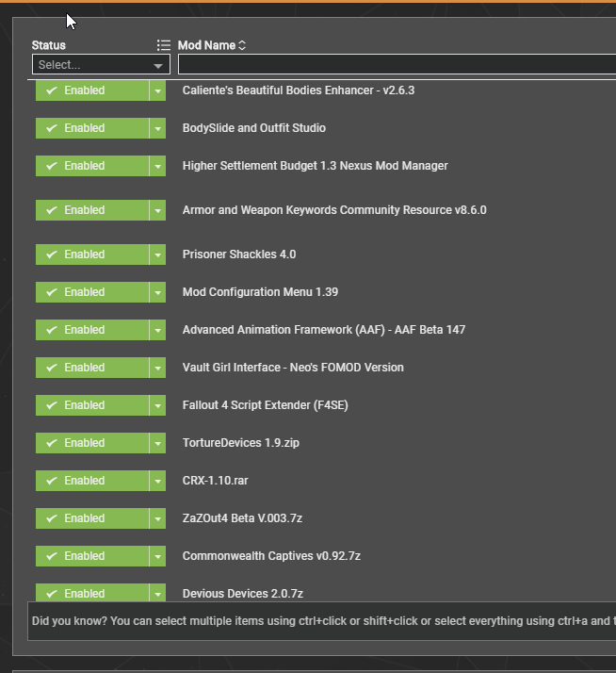The width and height of the screenshot is (616, 673).
Task: Toggle Enabled for Commonwealth Captives v0.92.7z
Action: click(92, 556)
